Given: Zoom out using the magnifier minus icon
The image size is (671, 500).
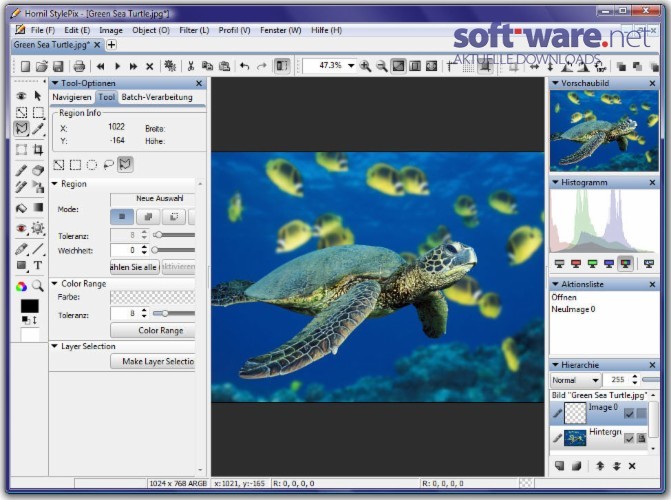Looking at the screenshot, I should [x=382, y=66].
